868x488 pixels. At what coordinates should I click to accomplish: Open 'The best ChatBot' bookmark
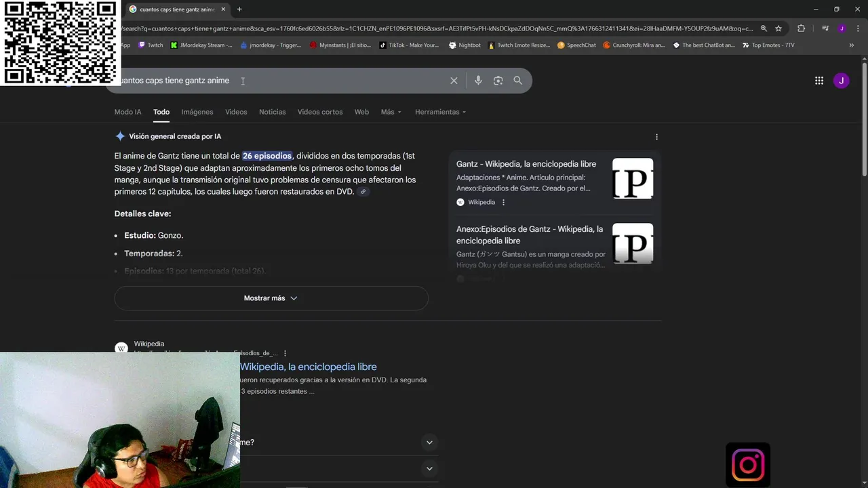(704, 45)
